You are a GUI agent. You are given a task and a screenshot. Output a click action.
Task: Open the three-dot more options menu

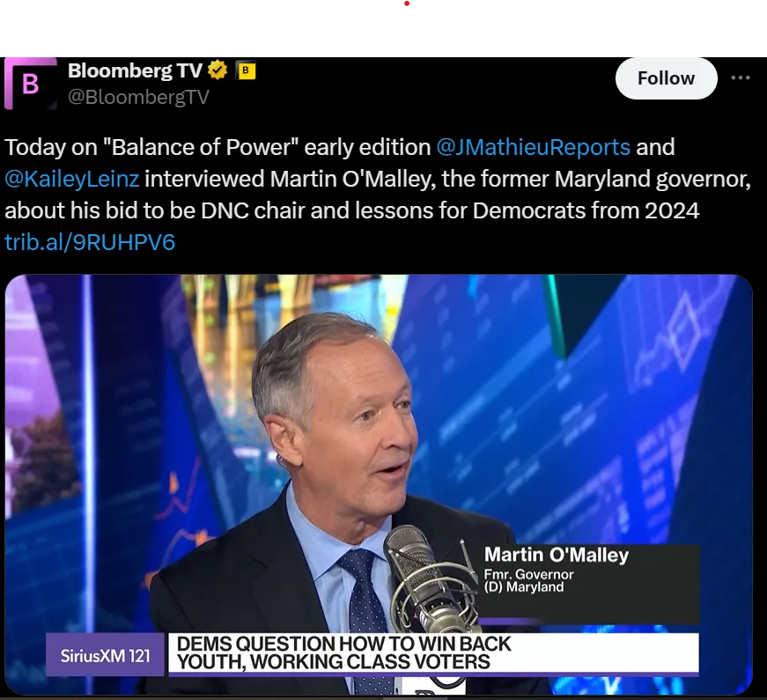pyautogui.click(x=740, y=77)
